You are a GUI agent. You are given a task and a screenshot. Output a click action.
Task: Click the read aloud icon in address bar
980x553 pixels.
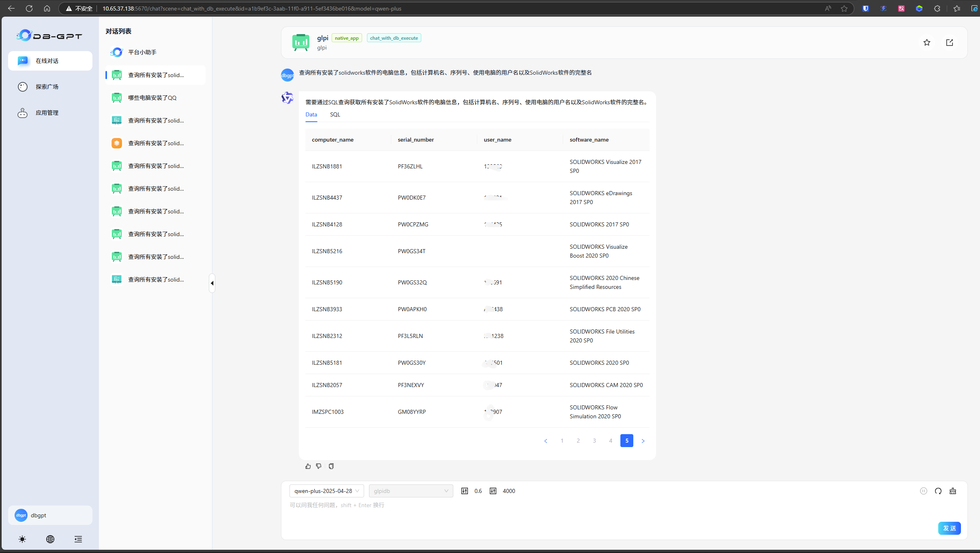(x=828, y=8)
